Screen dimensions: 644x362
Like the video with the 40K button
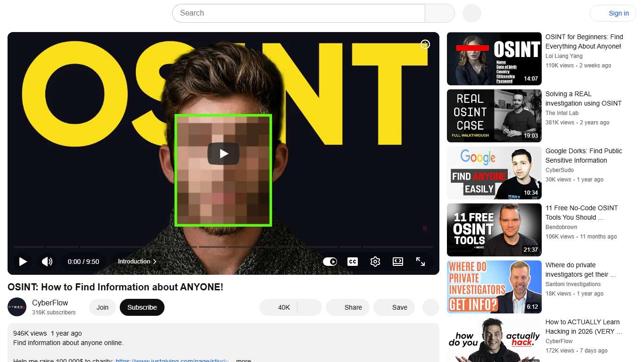281,307
